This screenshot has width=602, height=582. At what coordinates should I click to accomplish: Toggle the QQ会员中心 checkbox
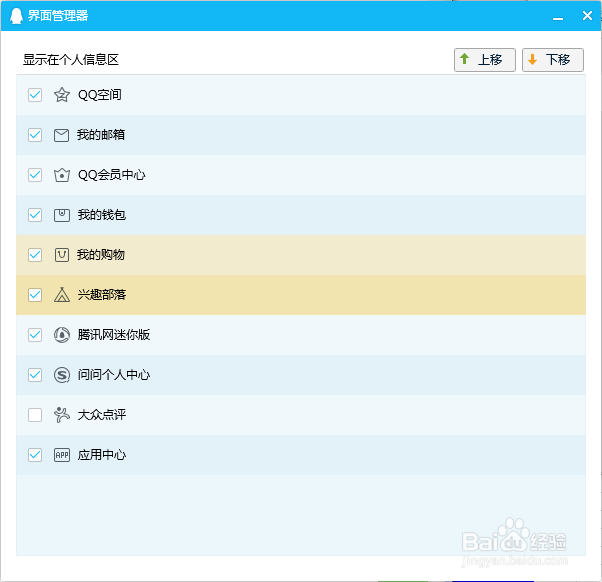point(35,175)
